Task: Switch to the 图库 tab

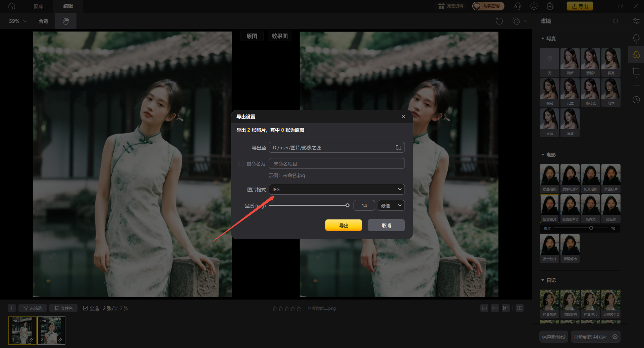Action: tap(39, 6)
